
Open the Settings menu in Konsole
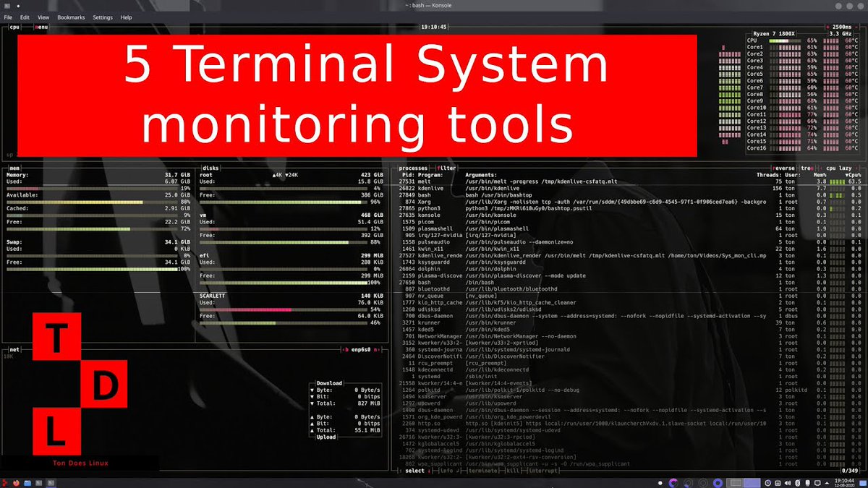click(x=103, y=17)
